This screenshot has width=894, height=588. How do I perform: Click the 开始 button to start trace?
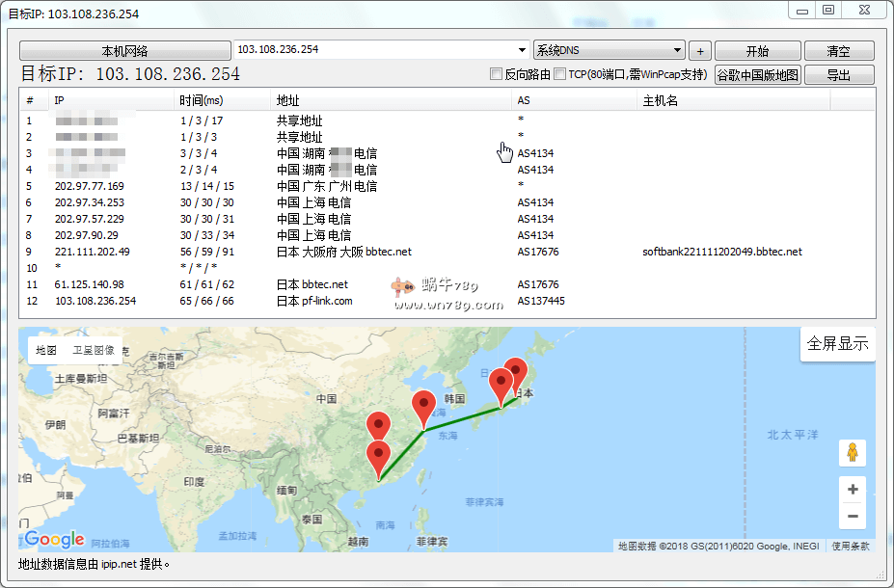(x=757, y=51)
